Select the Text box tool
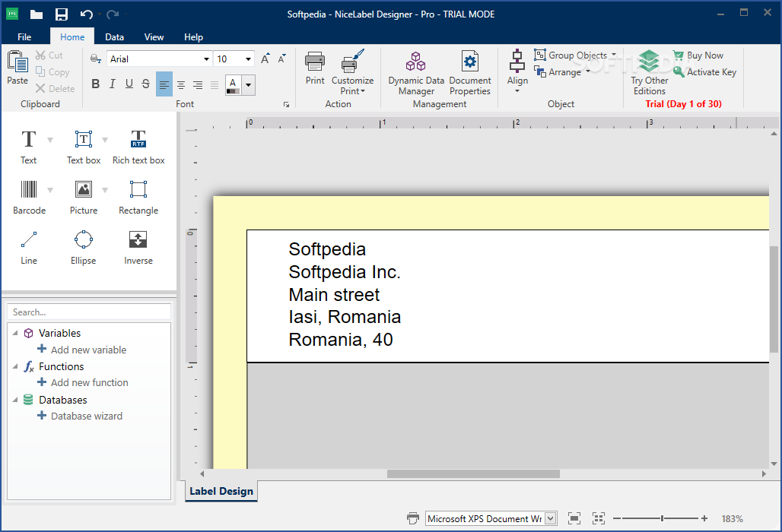782x532 pixels. tap(83, 146)
